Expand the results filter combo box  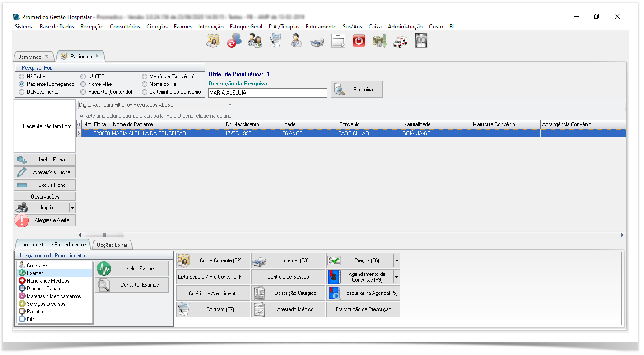(230, 105)
